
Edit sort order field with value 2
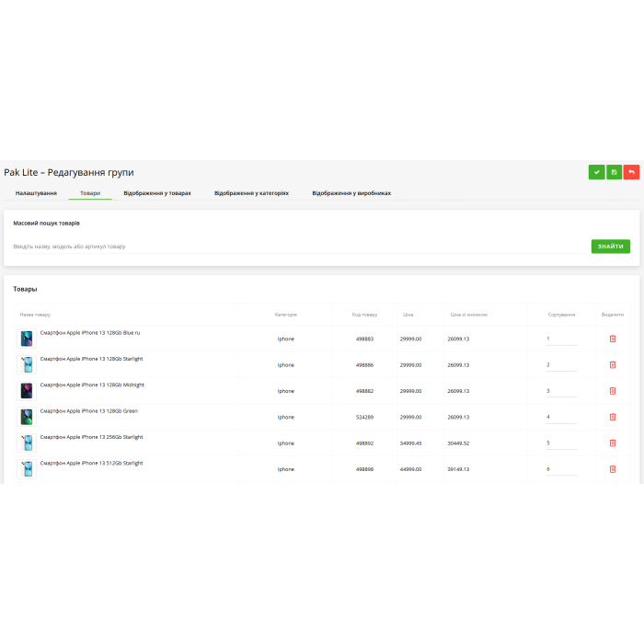[x=561, y=364]
